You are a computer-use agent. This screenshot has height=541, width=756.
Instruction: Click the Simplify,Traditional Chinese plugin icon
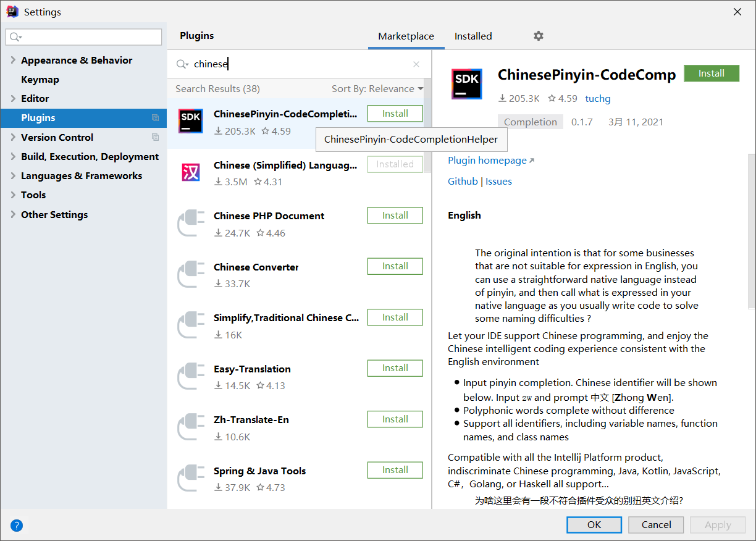(x=191, y=325)
